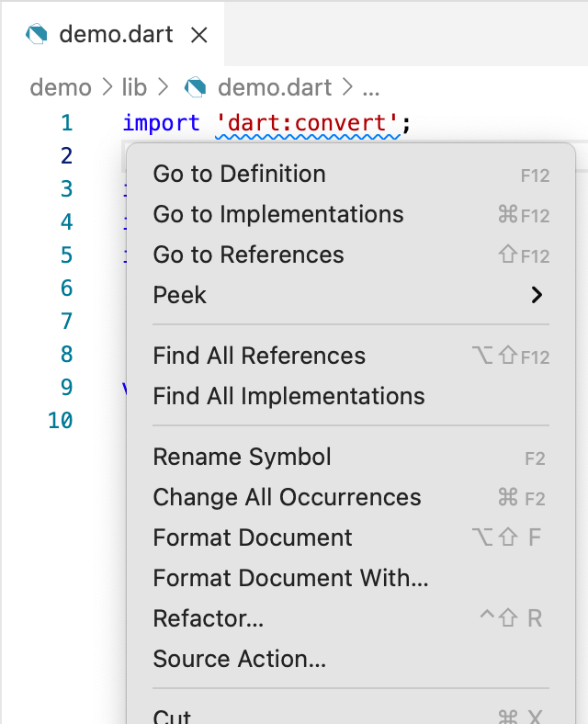The width and height of the screenshot is (588, 724).
Task: Open Format Document With... option
Action: 290,578
